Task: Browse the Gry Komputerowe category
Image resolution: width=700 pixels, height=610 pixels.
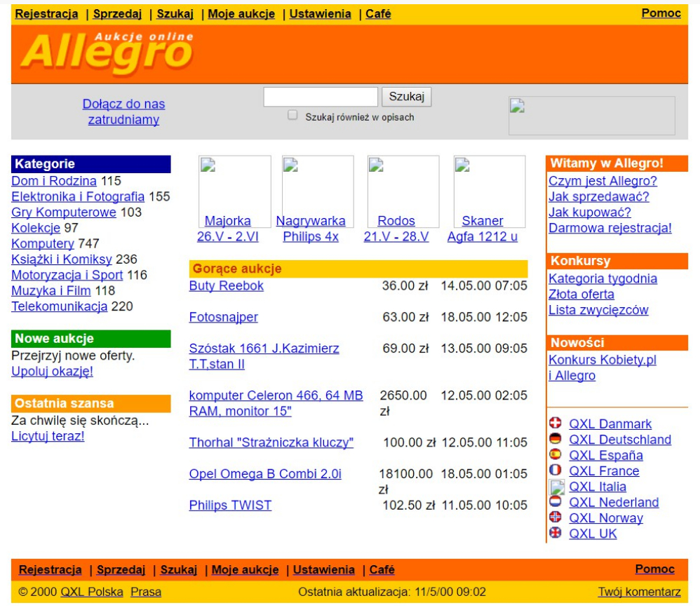Action: [64, 212]
